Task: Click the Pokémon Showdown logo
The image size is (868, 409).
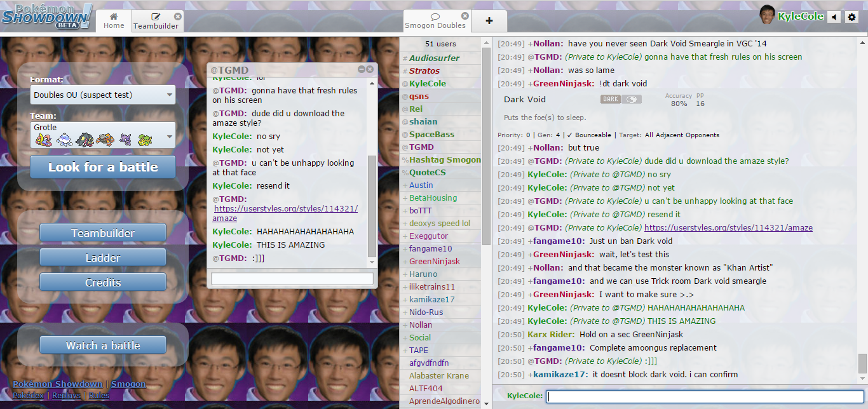Action: point(46,16)
